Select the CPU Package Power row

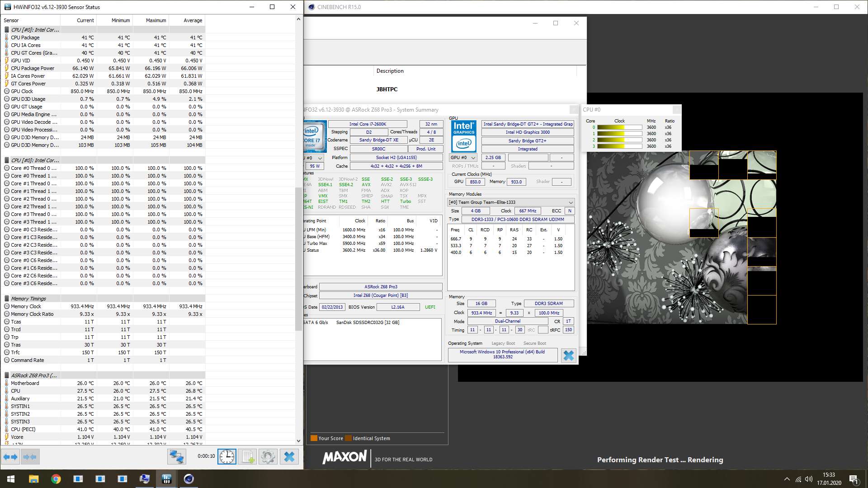(33, 68)
